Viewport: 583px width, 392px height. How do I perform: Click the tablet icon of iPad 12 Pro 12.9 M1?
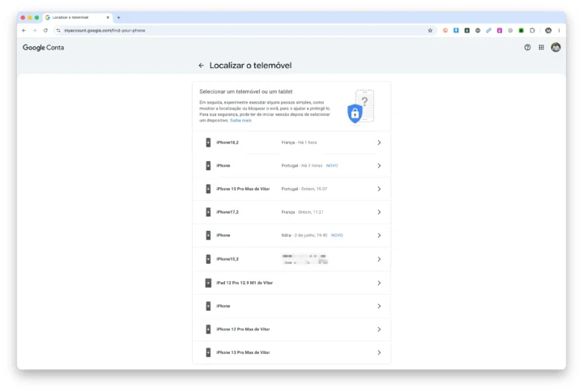[x=208, y=283]
